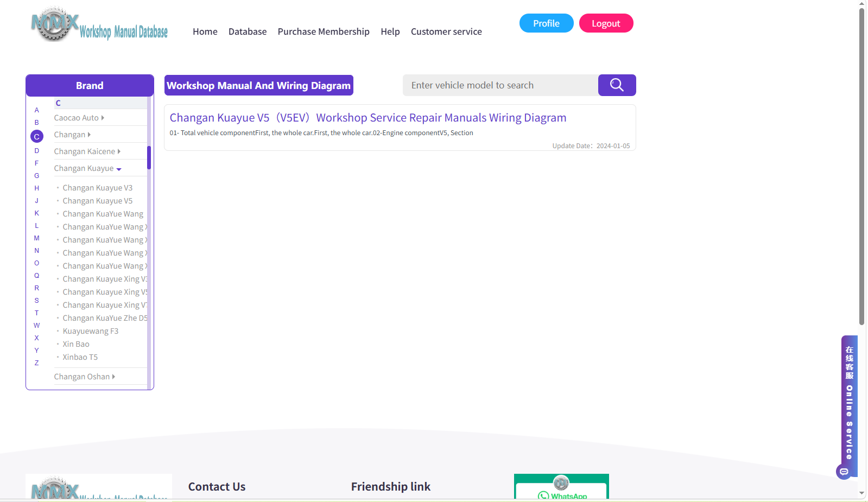Select letter W in brand index
Viewport: 868px width, 502px height.
(37, 326)
